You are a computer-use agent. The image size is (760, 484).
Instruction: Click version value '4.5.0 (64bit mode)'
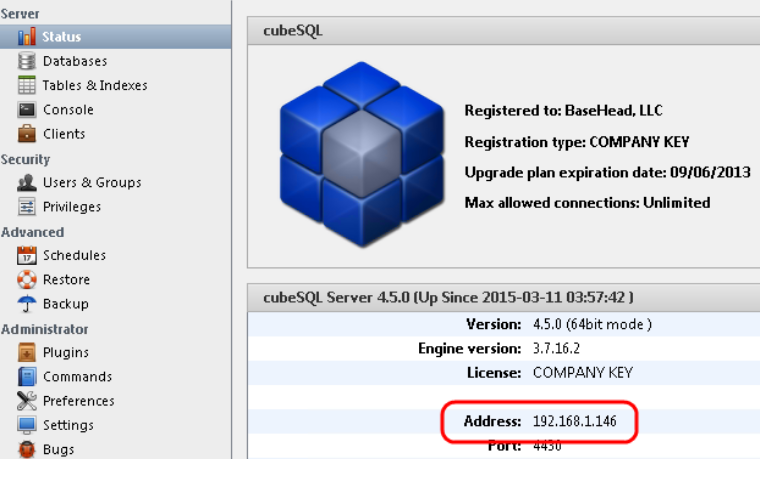pos(592,324)
